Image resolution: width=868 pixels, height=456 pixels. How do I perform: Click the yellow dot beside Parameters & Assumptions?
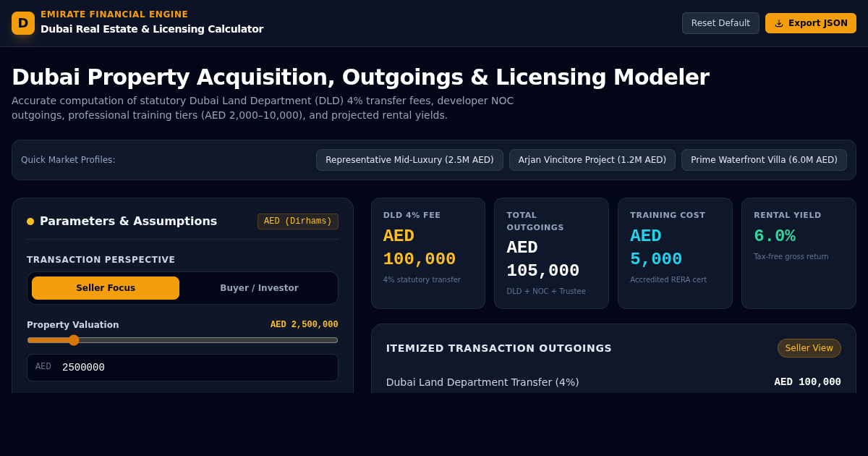[x=30, y=221]
